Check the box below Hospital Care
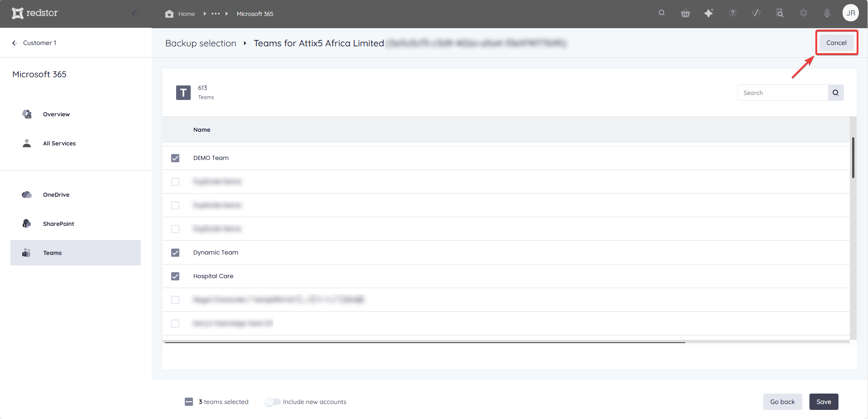 (175, 300)
